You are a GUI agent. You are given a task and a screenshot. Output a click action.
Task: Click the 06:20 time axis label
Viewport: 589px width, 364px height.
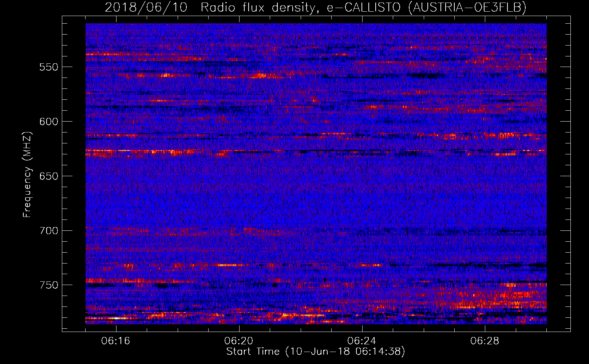click(x=239, y=341)
